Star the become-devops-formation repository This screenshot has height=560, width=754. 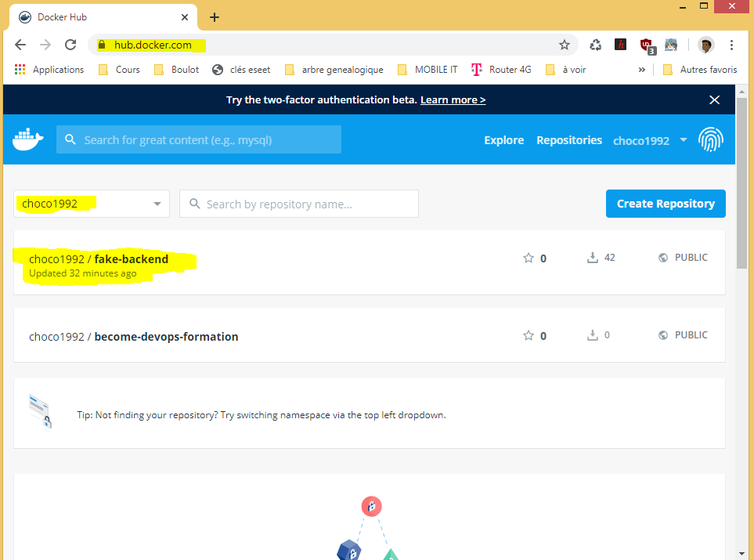pos(529,335)
